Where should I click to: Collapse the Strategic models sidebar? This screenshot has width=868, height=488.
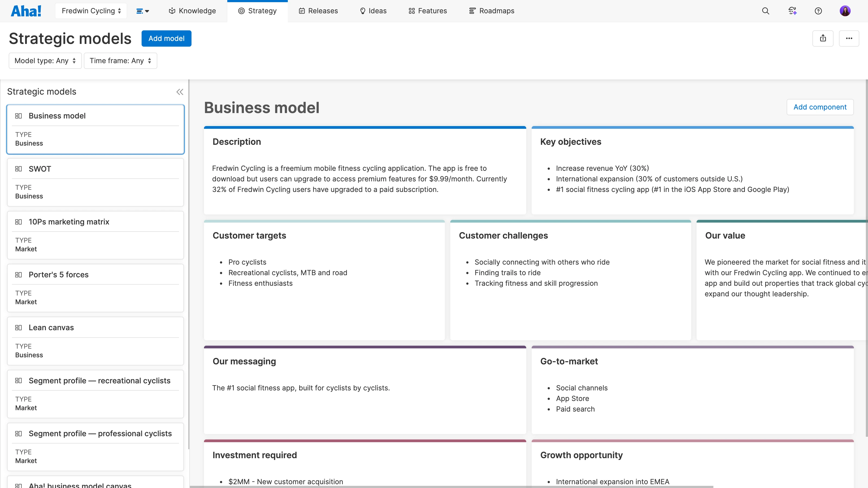click(180, 92)
